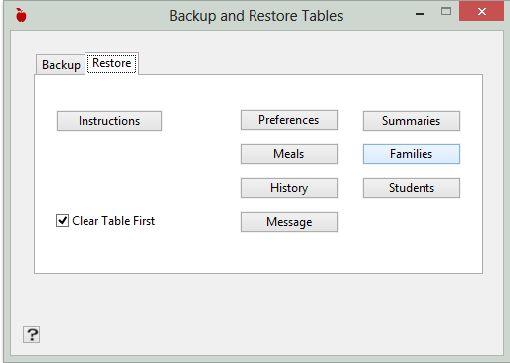The image size is (510, 363).
Task: Select the Restore tab
Action: click(x=112, y=63)
